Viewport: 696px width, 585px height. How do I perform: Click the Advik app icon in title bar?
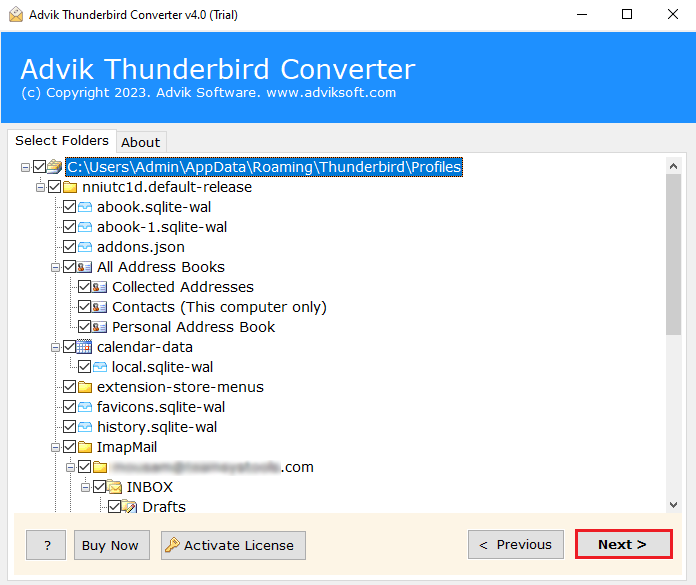coord(16,14)
